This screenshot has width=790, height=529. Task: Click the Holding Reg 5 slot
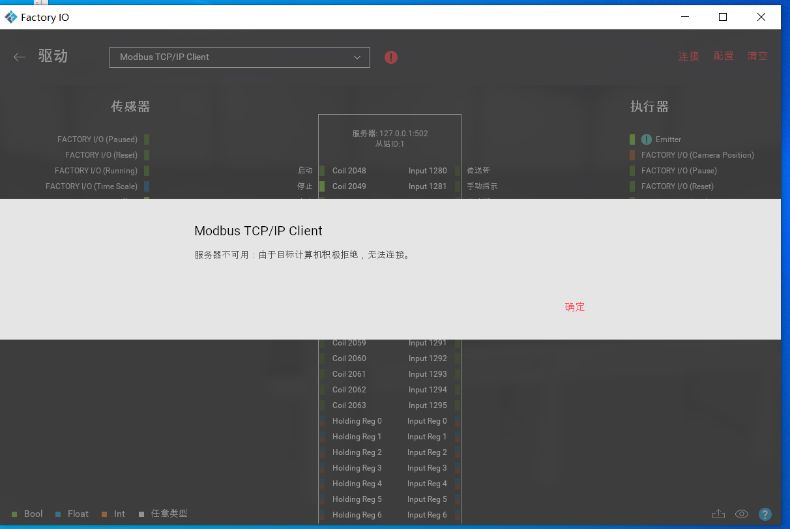[x=357, y=499]
